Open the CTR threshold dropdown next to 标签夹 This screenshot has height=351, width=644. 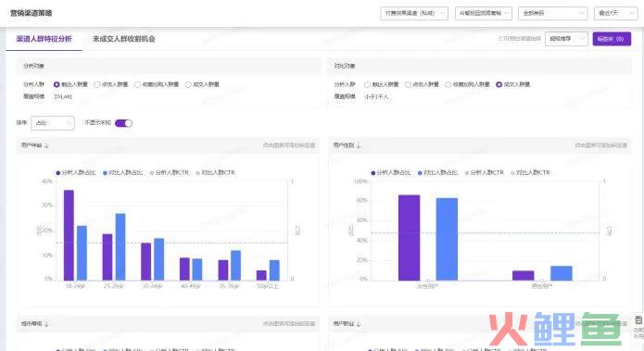566,39
